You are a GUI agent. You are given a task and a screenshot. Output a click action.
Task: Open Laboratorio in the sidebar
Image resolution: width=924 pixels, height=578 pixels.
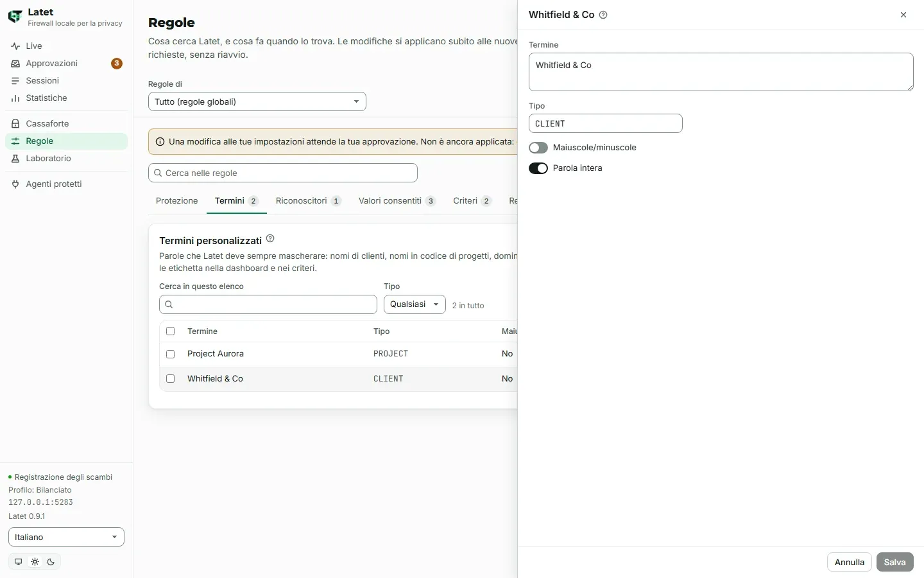pos(66,159)
